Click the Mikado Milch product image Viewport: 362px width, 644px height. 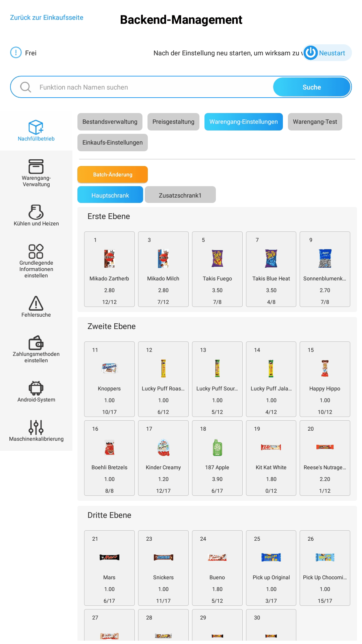163,258
